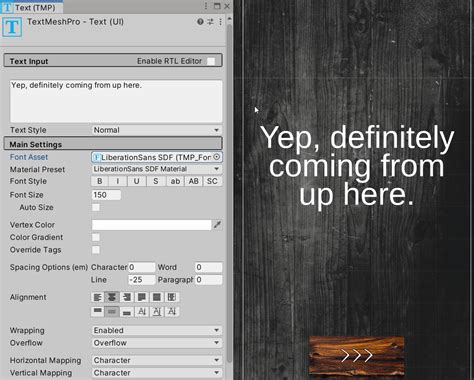Open the TextMeshPro component kebab menu
Viewport: 474px width, 380px height.
[x=220, y=22]
